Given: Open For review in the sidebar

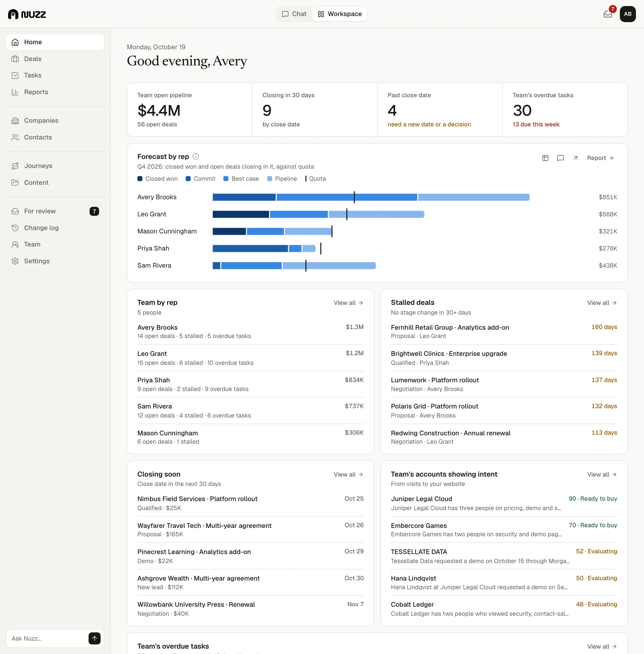Looking at the screenshot, I should tap(55, 211).
